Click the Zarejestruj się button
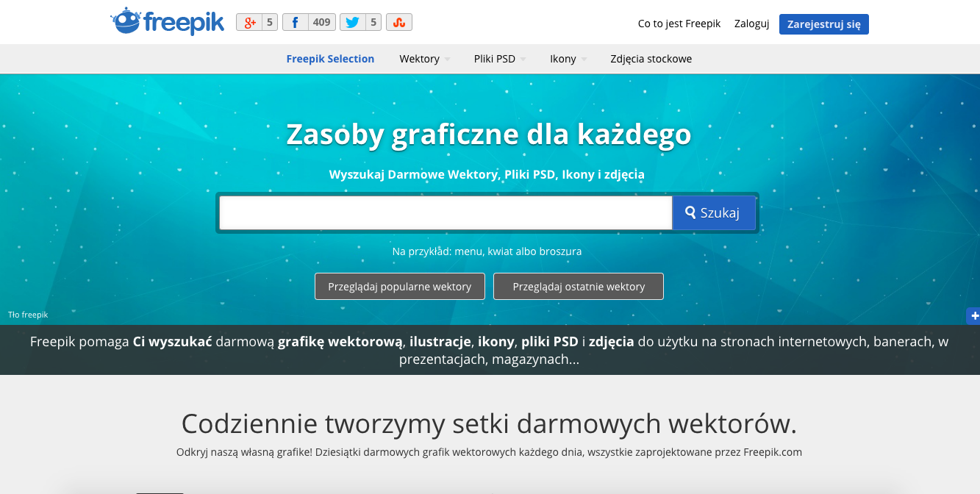980x494 pixels. coord(823,24)
